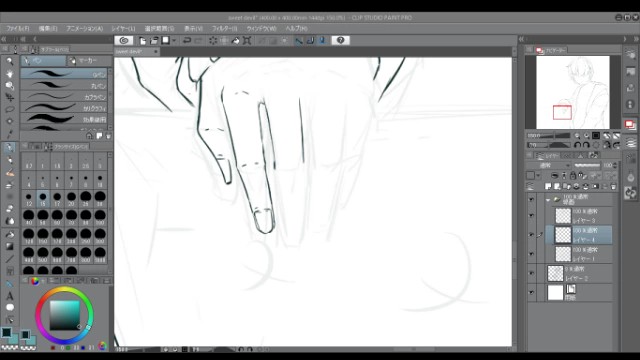Click the Undo arrow icon
The height and width of the screenshot is (360, 640).
pos(187,40)
